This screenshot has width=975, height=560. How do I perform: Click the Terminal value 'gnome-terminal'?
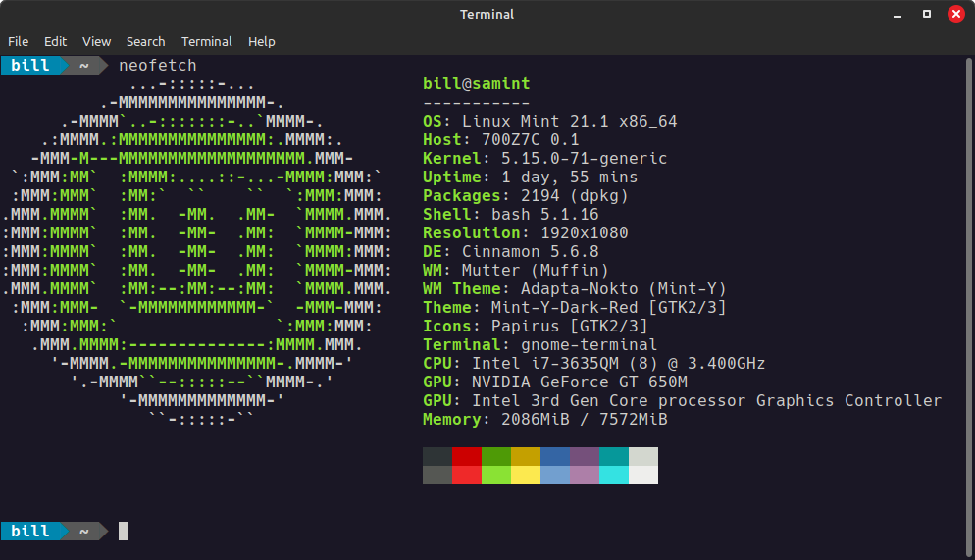pyautogui.click(x=589, y=345)
